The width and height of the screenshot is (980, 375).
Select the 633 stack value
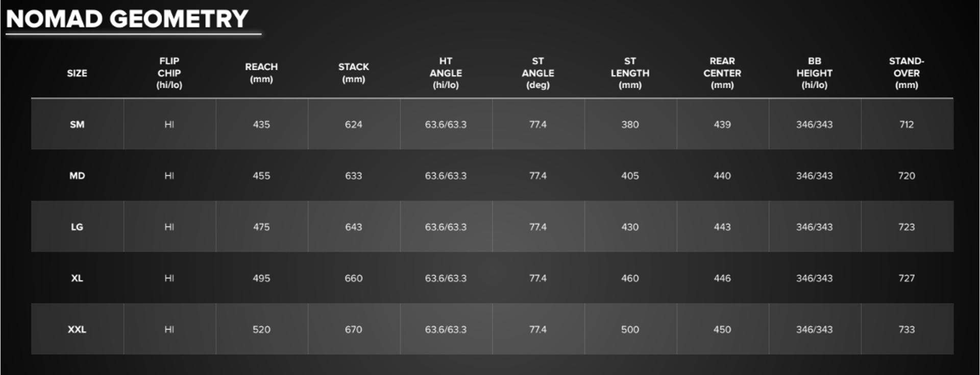353,176
